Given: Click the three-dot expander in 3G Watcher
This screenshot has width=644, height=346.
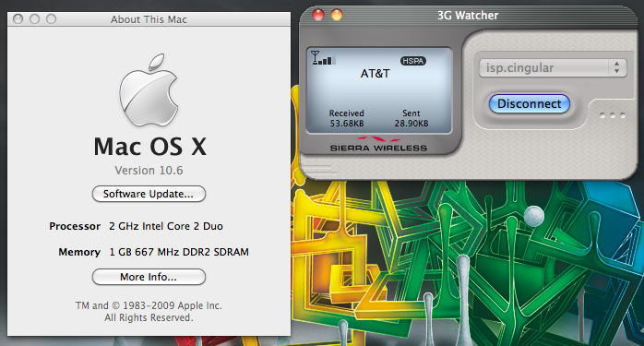Looking at the screenshot, I should coord(613,115).
